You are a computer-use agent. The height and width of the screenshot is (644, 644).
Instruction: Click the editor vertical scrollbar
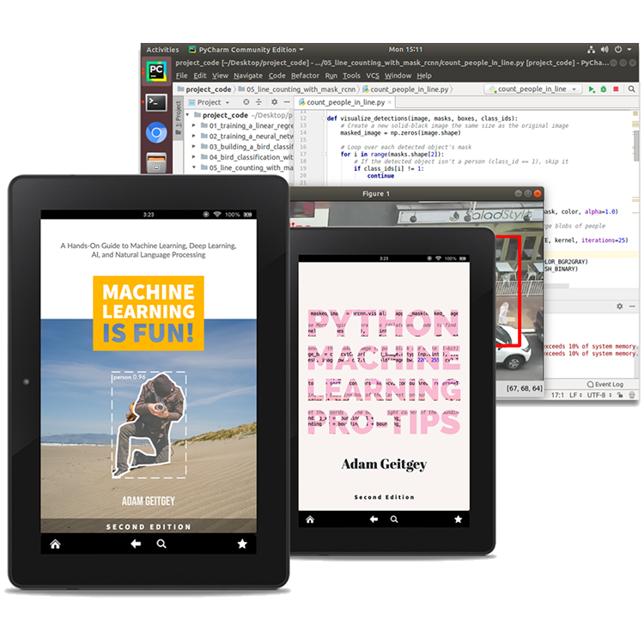click(636, 146)
